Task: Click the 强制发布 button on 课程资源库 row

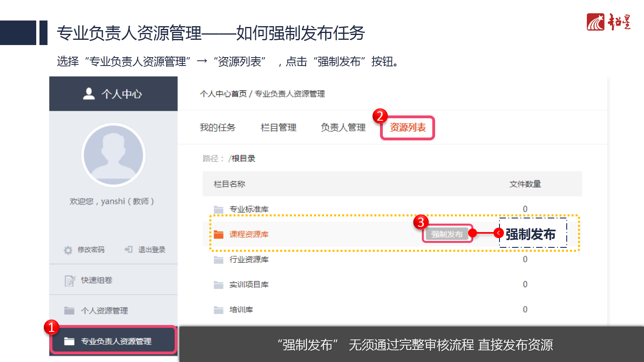Action: pyautogui.click(x=447, y=234)
